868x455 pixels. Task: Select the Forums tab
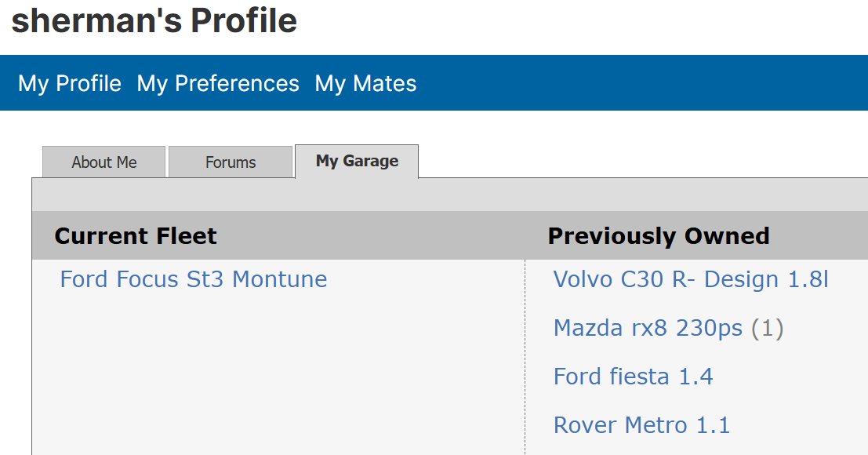coord(231,162)
